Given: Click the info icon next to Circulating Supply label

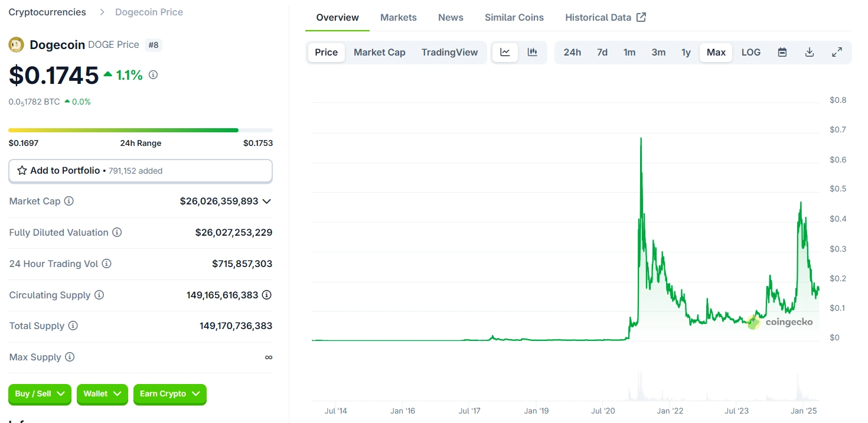Looking at the screenshot, I should (99, 295).
